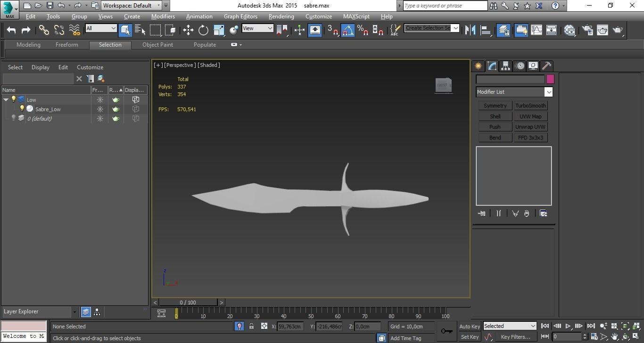Click the Unwrap UVW button
This screenshot has height=343, width=644.
tap(530, 127)
